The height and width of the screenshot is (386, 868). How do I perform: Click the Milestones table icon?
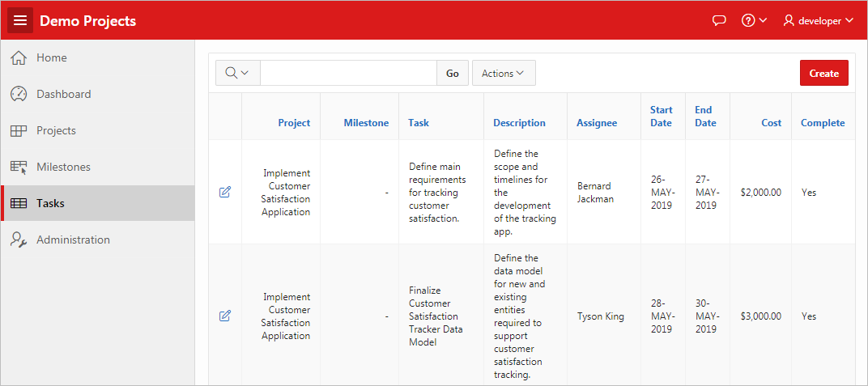click(19, 167)
